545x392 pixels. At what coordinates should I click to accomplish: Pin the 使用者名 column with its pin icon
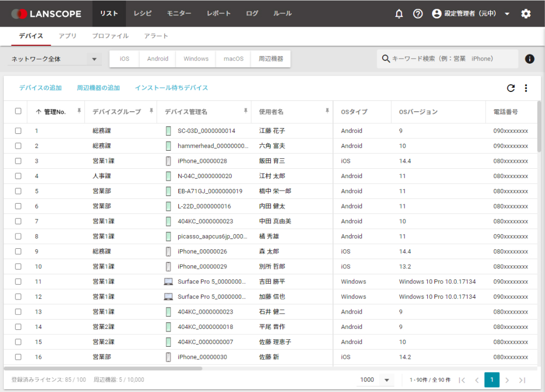(326, 111)
